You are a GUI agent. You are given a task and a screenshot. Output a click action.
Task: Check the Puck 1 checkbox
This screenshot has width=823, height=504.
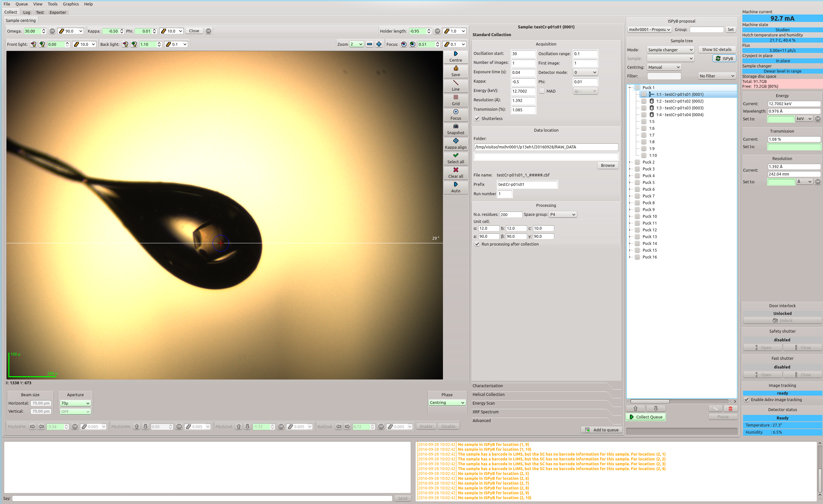637,87
